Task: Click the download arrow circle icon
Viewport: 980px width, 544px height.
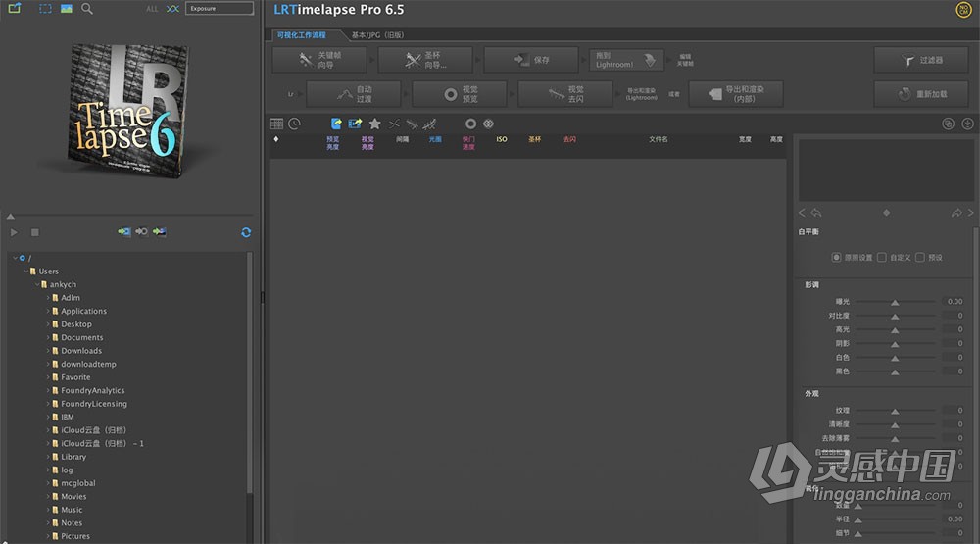Action: 967,124
